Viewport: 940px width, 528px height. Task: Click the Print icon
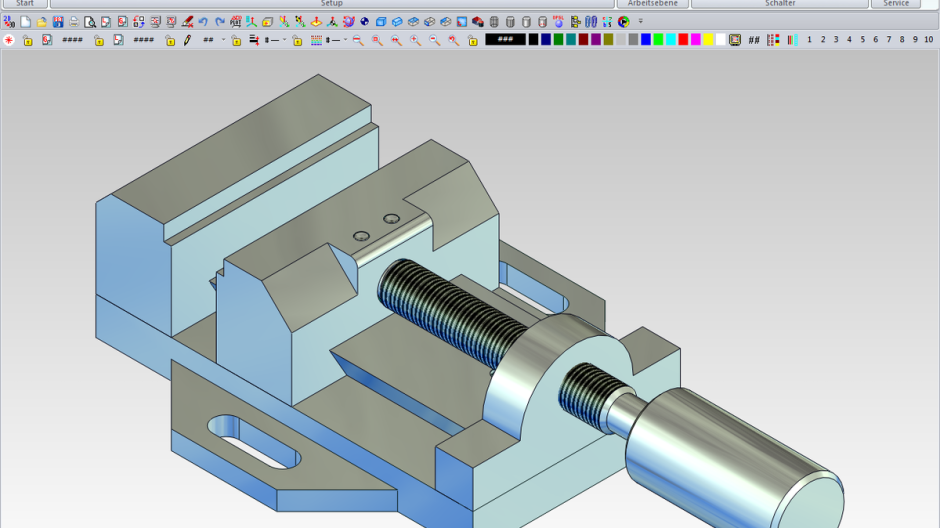point(74,21)
